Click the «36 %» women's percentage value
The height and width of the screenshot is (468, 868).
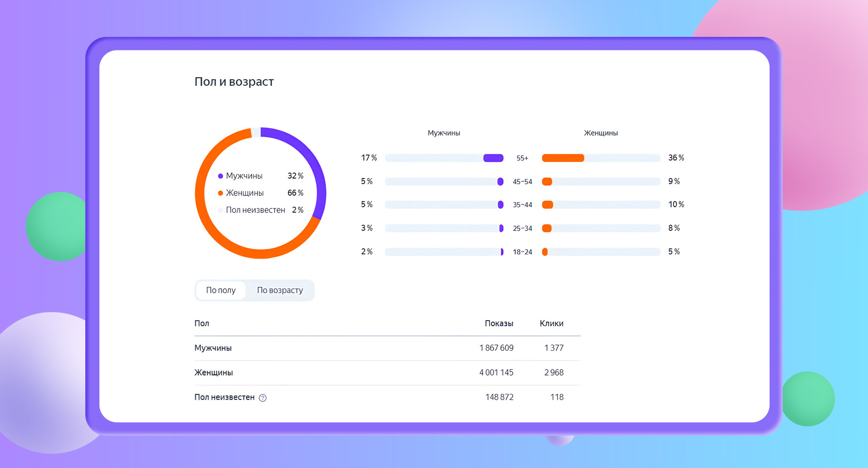tap(676, 158)
